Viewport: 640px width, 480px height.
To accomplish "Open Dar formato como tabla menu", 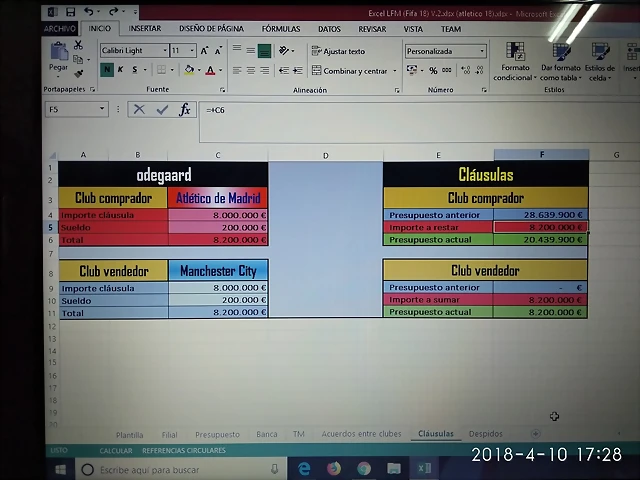I will pyautogui.click(x=561, y=61).
